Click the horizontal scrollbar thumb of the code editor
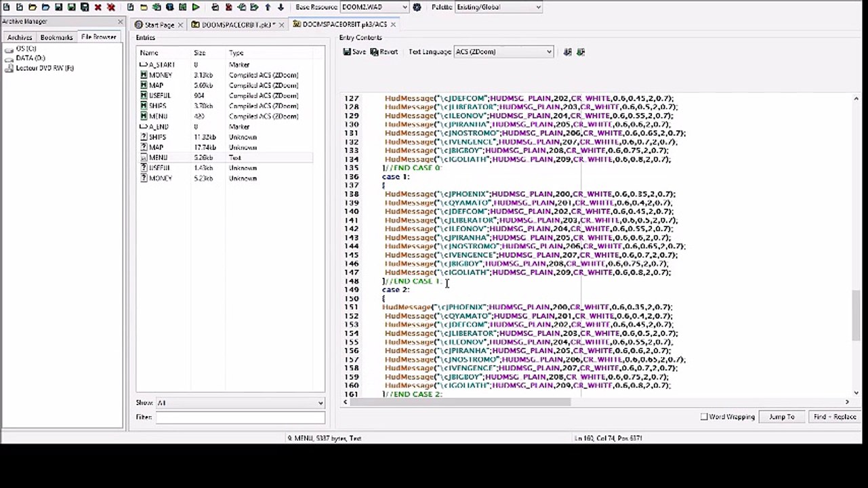Image resolution: width=868 pixels, height=488 pixels. (461, 402)
